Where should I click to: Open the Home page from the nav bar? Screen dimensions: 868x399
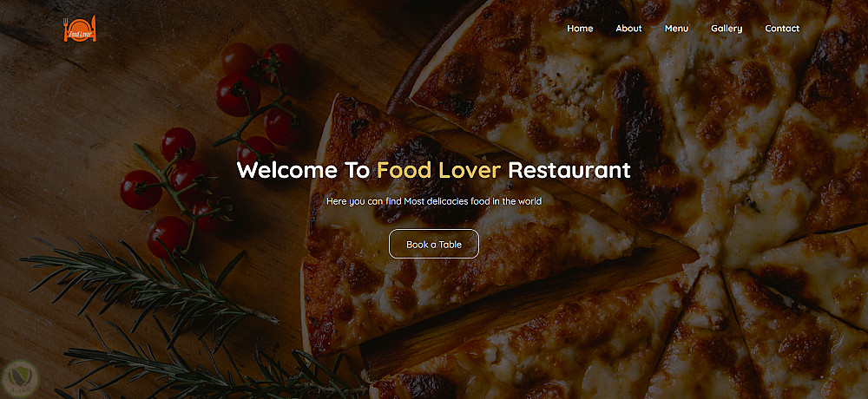580,29
